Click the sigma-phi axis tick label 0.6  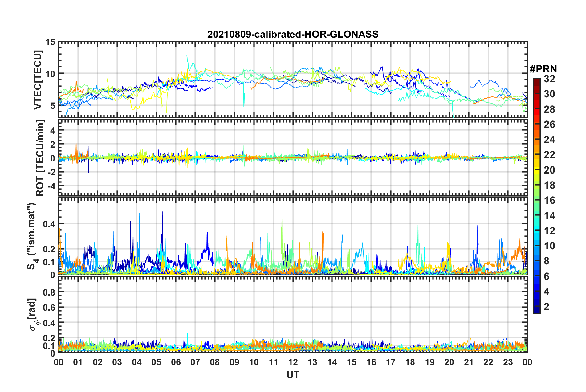[49, 308]
